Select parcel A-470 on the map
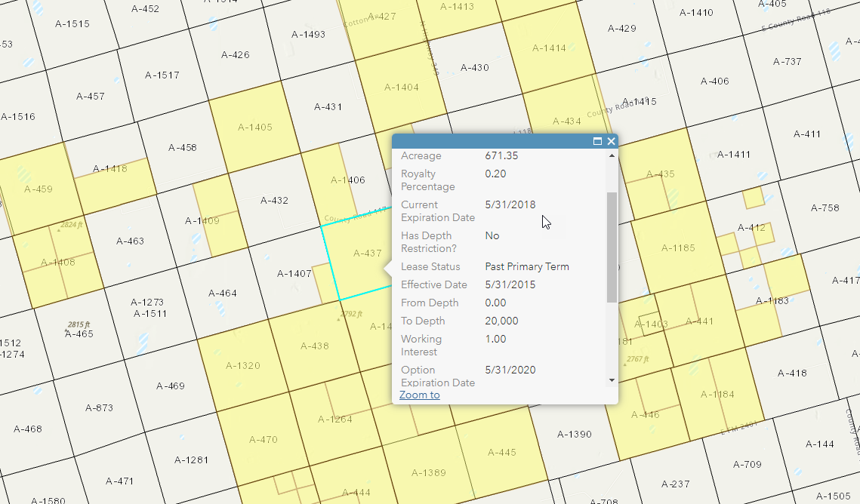The height and width of the screenshot is (504, 860). coord(263,439)
